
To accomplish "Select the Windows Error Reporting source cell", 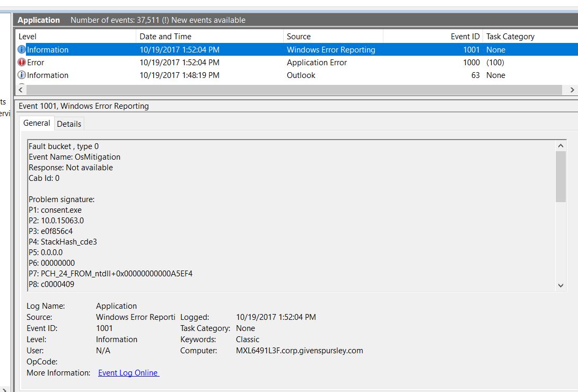I will tap(331, 50).
